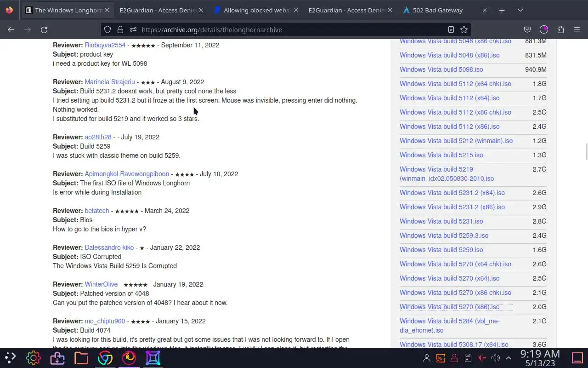Open reviewer ao28th28's profile
588x368 pixels.
98,137
